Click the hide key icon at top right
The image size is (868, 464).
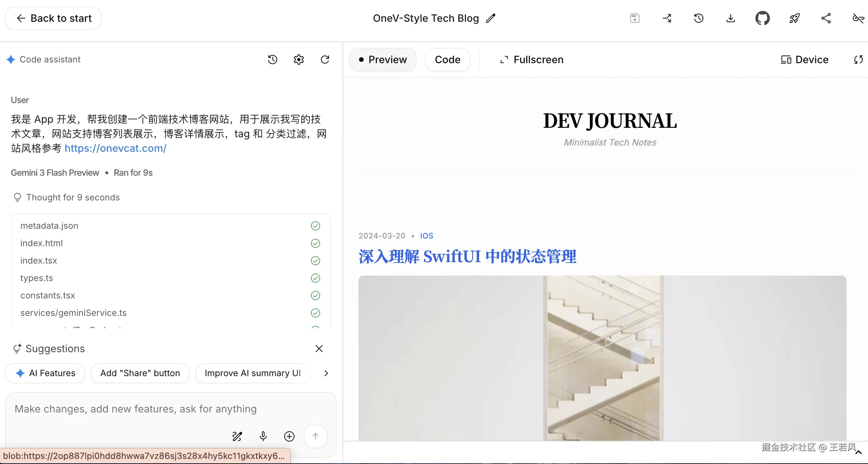[x=858, y=18]
